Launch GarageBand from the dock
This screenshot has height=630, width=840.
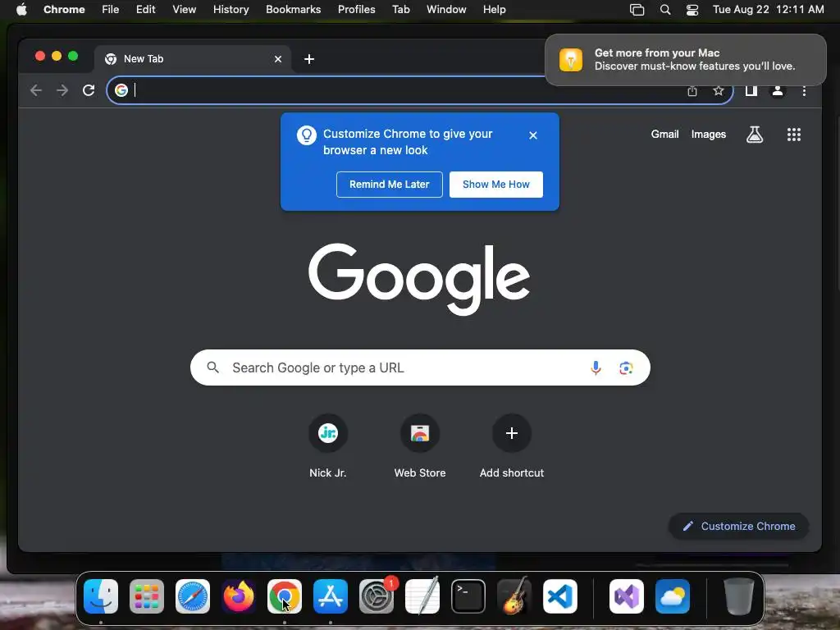(x=514, y=596)
